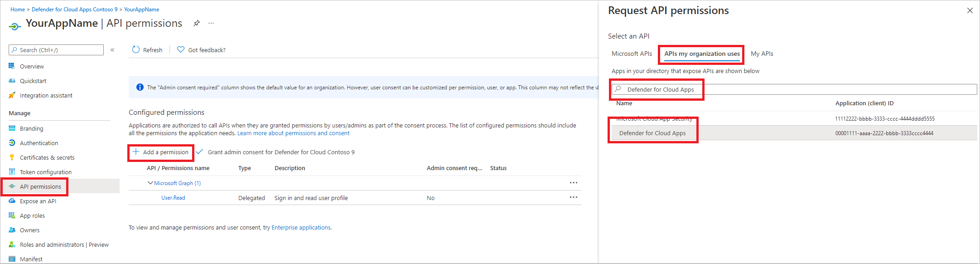This screenshot has height=264, width=980.
Task: Refresh the configured permissions list
Action: tap(147, 49)
